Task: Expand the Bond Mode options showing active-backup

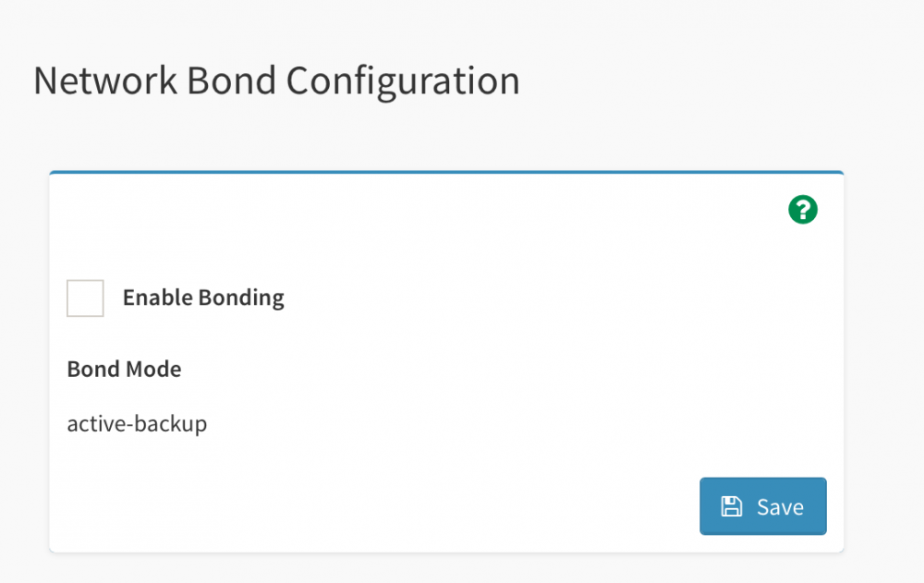Action: coord(137,424)
